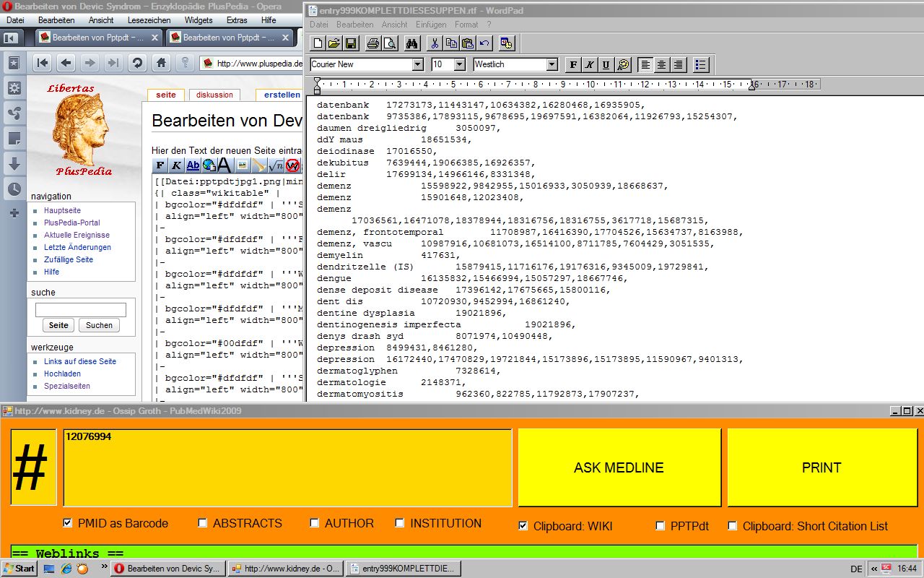
Task: Check the ABSTRACTS checkbox
Action: (203, 523)
